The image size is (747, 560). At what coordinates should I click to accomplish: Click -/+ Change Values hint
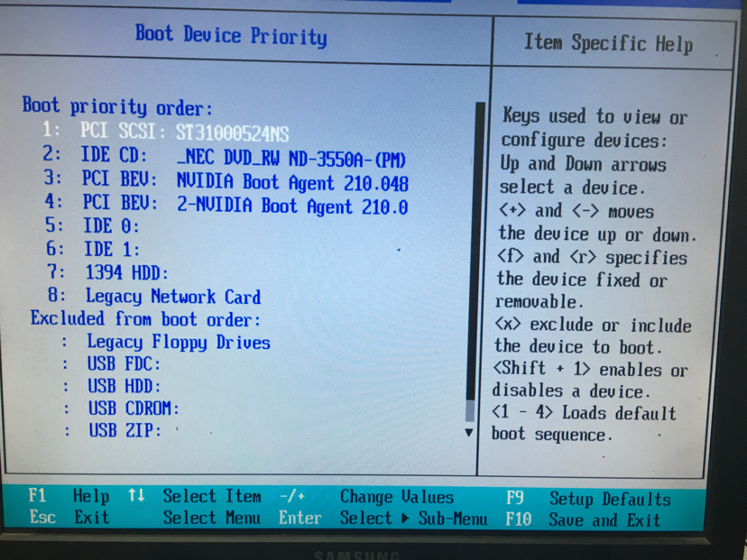(366, 497)
